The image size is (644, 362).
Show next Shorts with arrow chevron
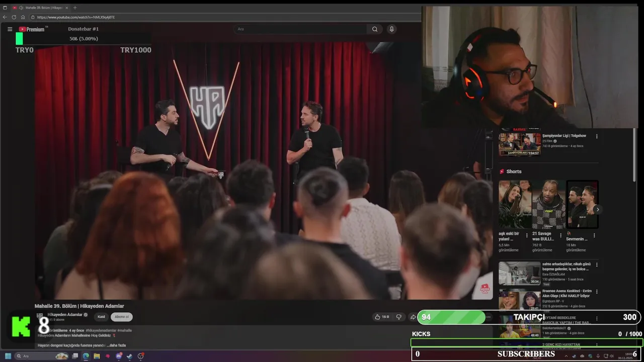click(x=597, y=209)
